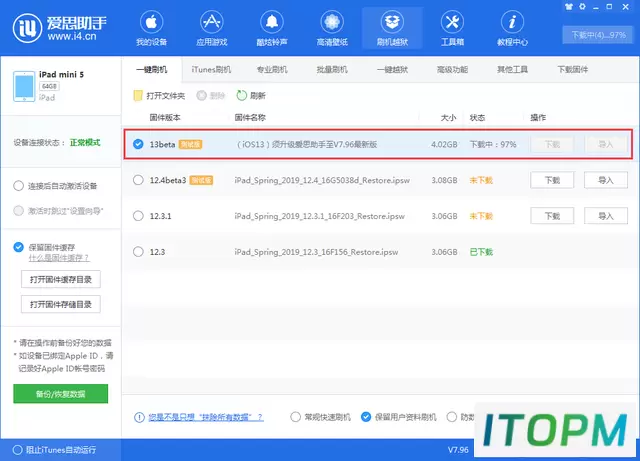Open 酷炫铃声 ringtones section

coord(272,29)
